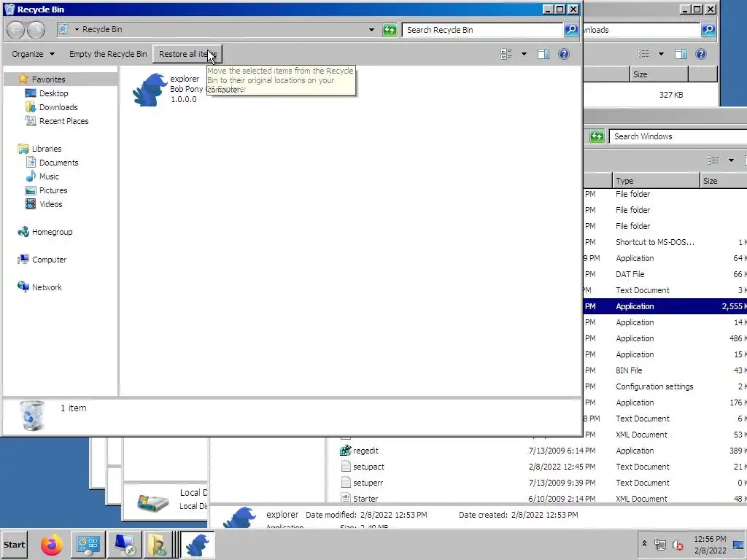The image size is (747, 560).
Task: Open Help in Downloads window toolbar
Action: point(701,54)
